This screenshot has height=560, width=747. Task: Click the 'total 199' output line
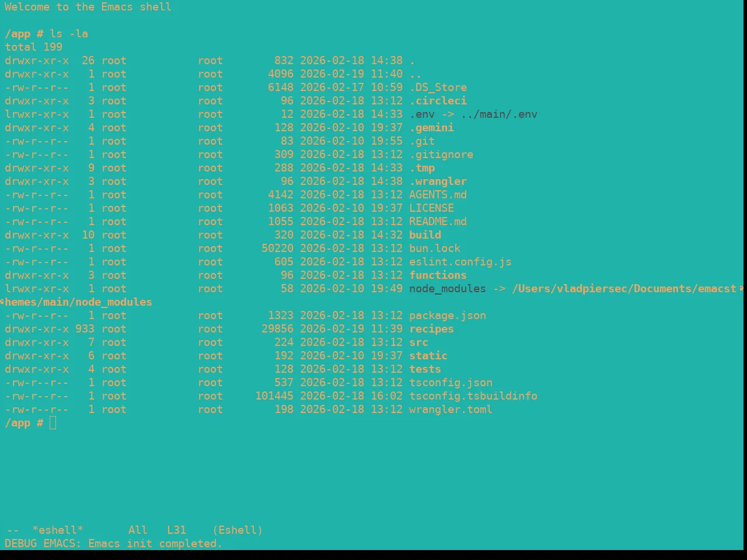(x=33, y=47)
